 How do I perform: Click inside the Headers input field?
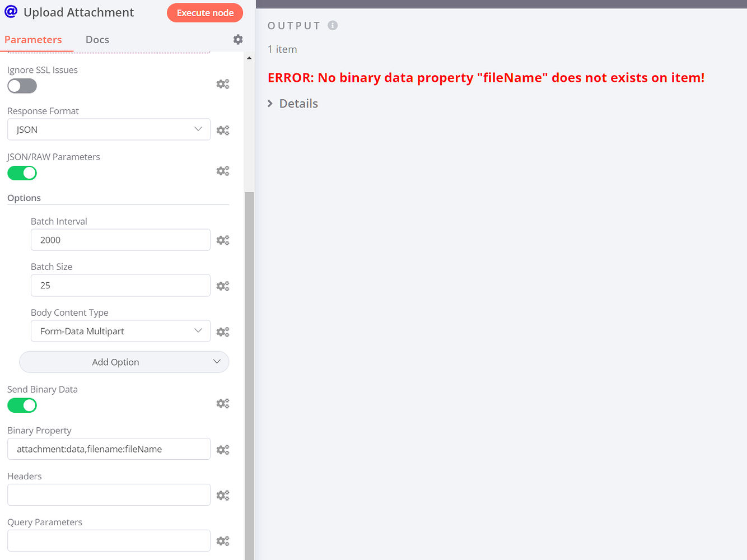109,494
